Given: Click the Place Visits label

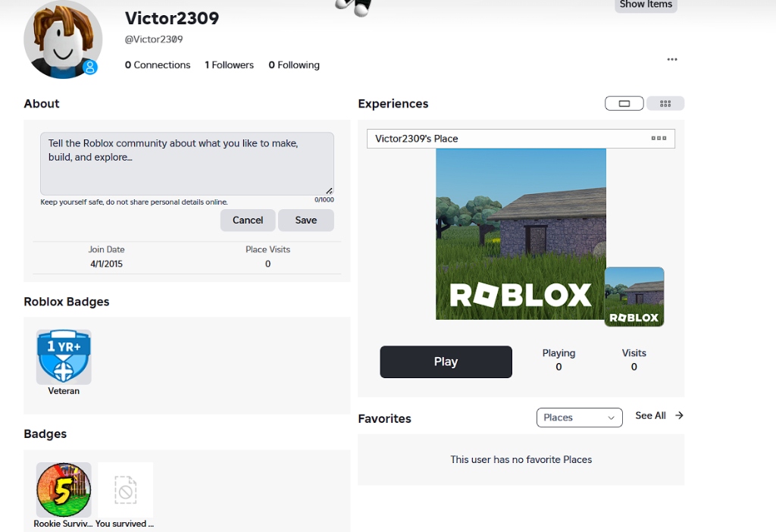Looking at the screenshot, I should tap(268, 249).
